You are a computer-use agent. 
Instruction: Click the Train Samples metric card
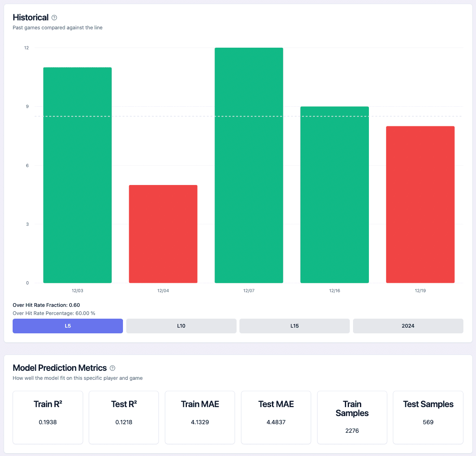coord(352,417)
